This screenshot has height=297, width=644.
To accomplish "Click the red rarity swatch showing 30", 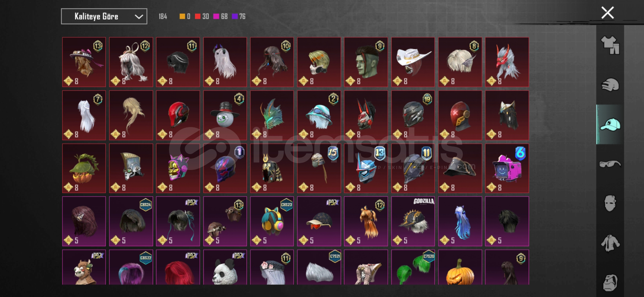I will pyautogui.click(x=198, y=16).
